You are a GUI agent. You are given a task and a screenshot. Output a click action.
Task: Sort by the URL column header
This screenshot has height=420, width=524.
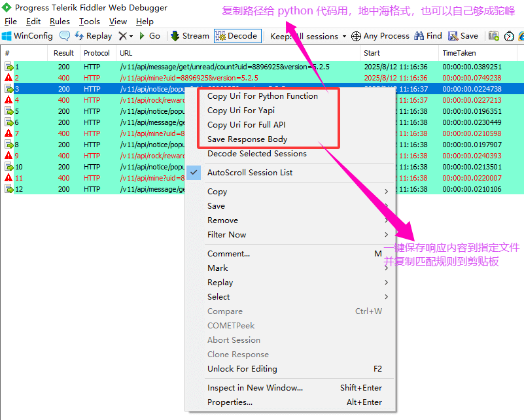click(x=238, y=53)
